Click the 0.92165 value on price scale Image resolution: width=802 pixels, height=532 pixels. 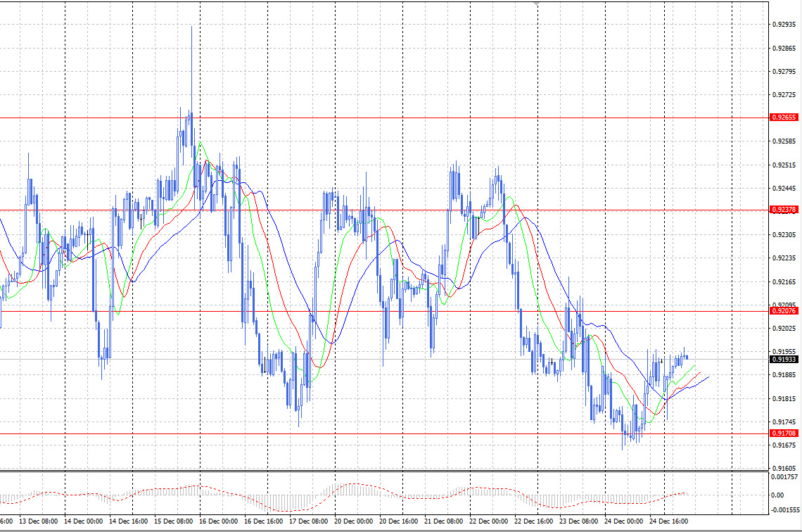coord(784,282)
